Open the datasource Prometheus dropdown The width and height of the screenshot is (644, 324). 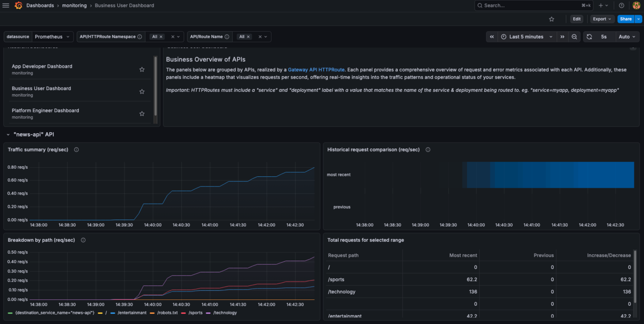[52, 37]
